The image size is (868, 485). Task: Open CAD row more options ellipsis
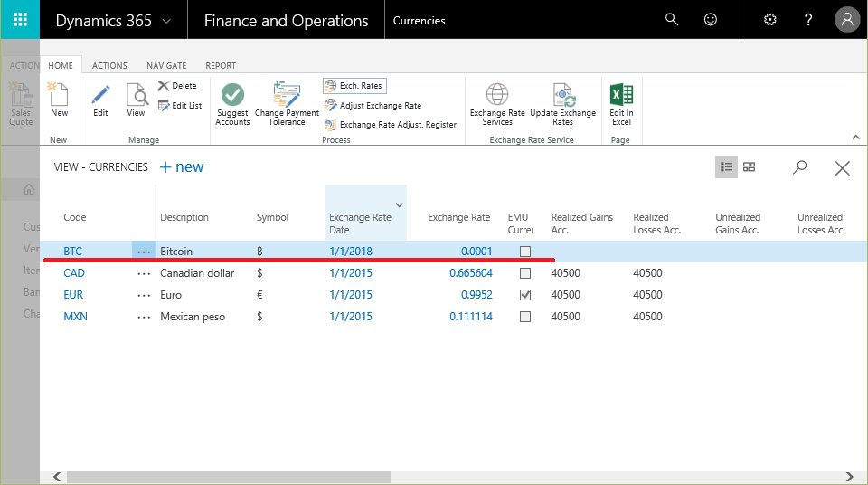point(144,273)
